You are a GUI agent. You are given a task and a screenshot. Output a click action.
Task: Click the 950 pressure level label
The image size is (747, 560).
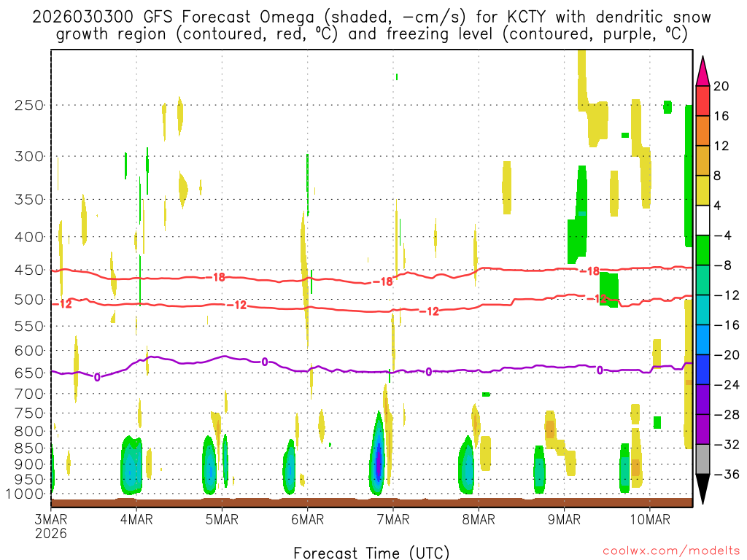29,480
